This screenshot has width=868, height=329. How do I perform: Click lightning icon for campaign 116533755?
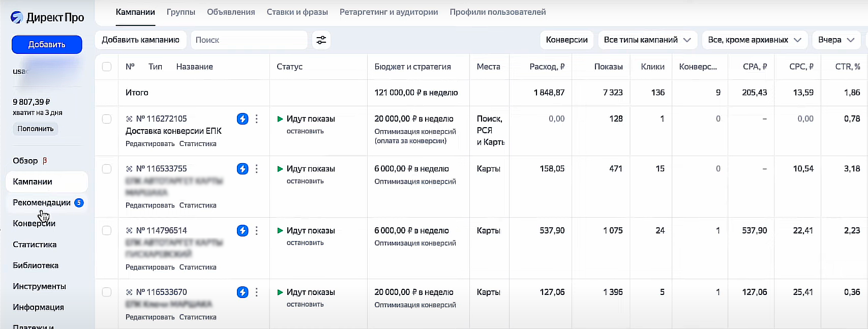pyautogui.click(x=243, y=169)
